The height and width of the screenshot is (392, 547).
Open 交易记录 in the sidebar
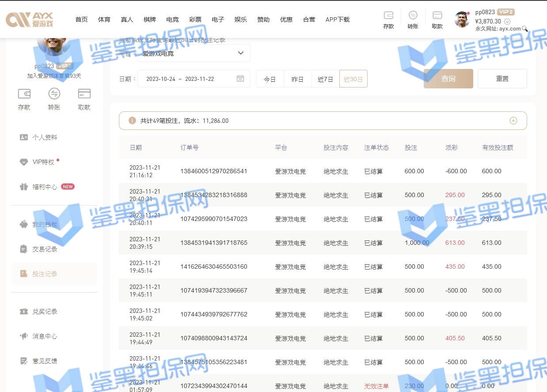(45, 249)
